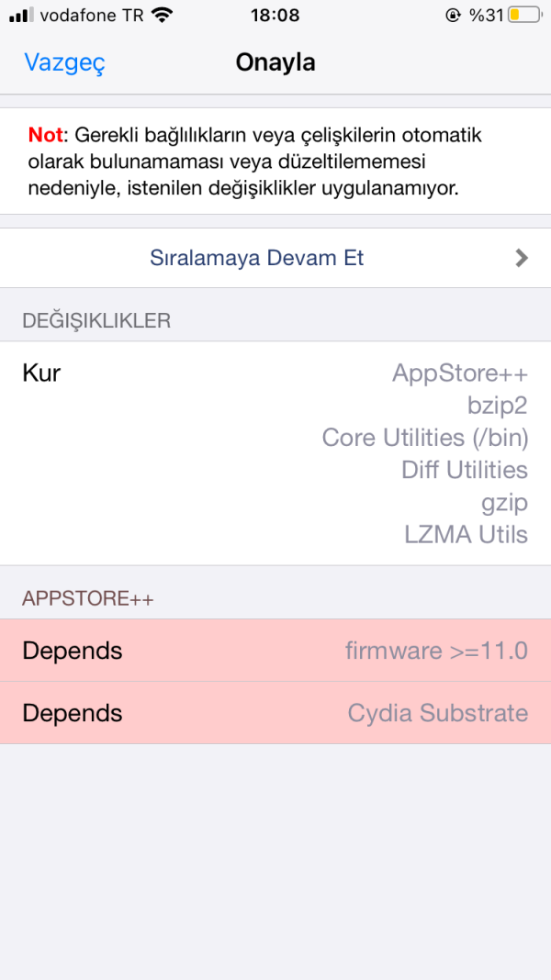This screenshot has height=980, width=551.
Task: Tap the APPSTORE++ section header
Action: pos(73,597)
